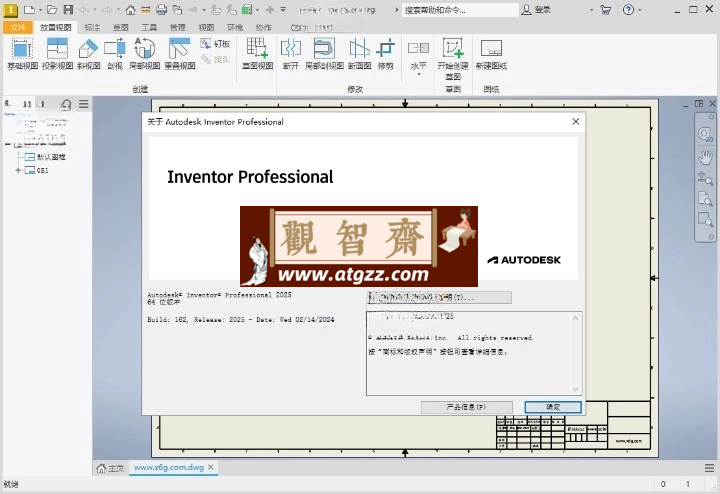Choose the 斜视图 auxiliary view tool
Viewport: 720px width, 494px height.
(89, 54)
